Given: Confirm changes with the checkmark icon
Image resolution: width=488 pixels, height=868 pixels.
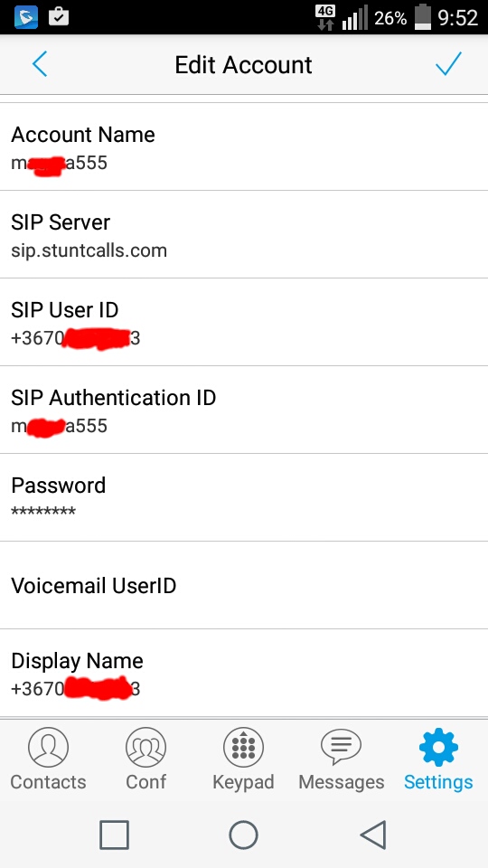Looking at the screenshot, I should point(448,64).
